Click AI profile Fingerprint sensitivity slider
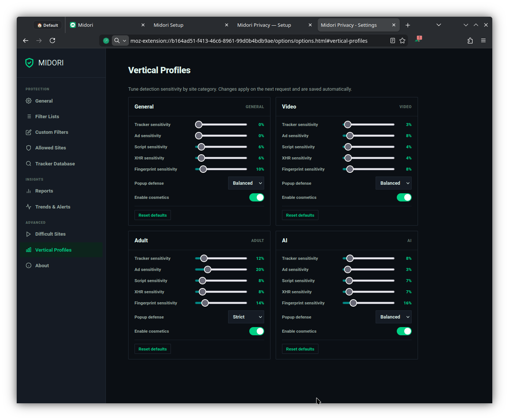 (x=369, y=303)
